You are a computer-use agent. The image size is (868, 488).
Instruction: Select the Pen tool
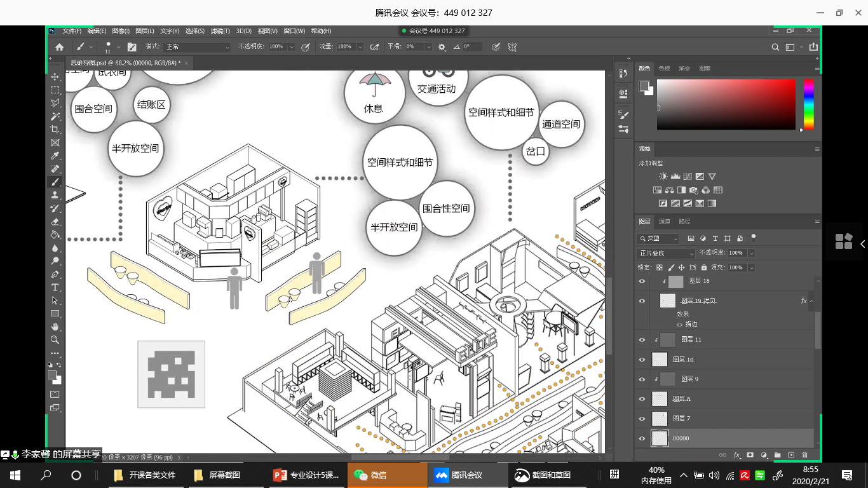55,274
